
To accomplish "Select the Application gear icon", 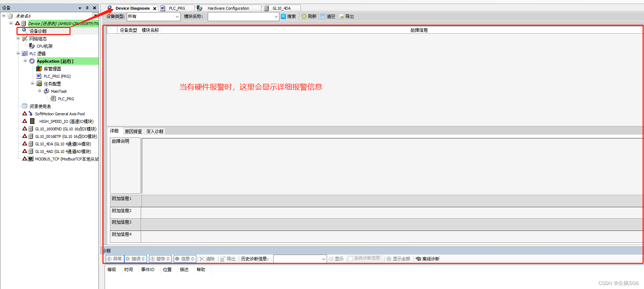I will coord(32,61).
